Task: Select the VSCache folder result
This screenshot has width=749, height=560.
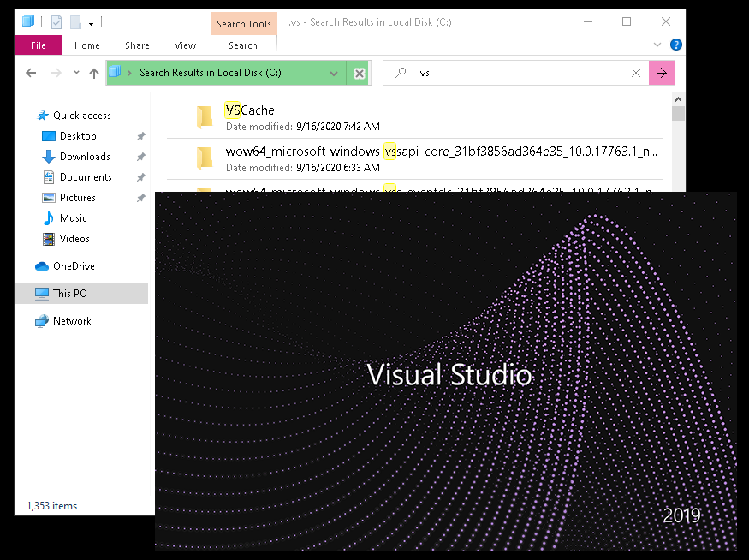Action: [x=414, y=117]
